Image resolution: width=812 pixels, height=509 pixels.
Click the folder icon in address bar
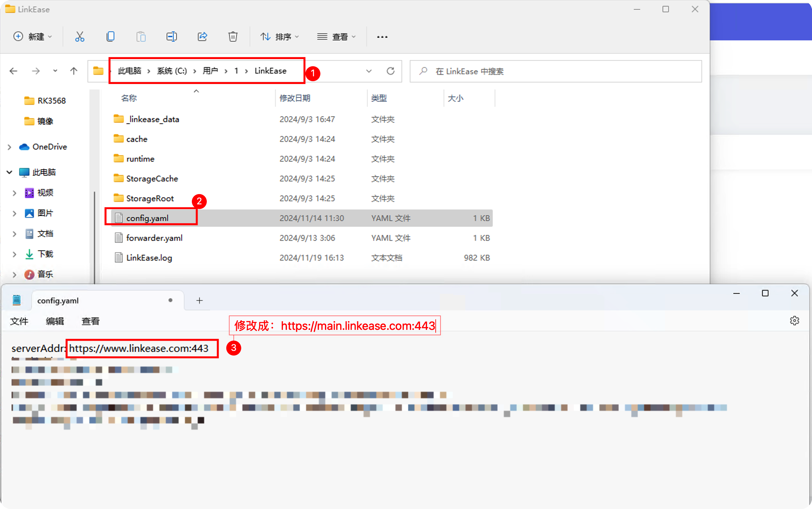tap(98, 71)
